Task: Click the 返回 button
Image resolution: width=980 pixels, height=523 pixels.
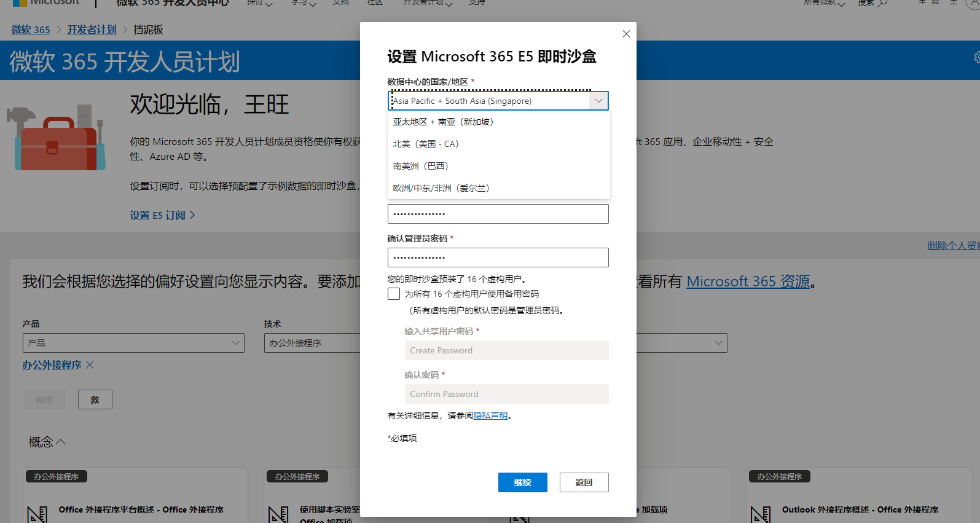Action: 584,482
